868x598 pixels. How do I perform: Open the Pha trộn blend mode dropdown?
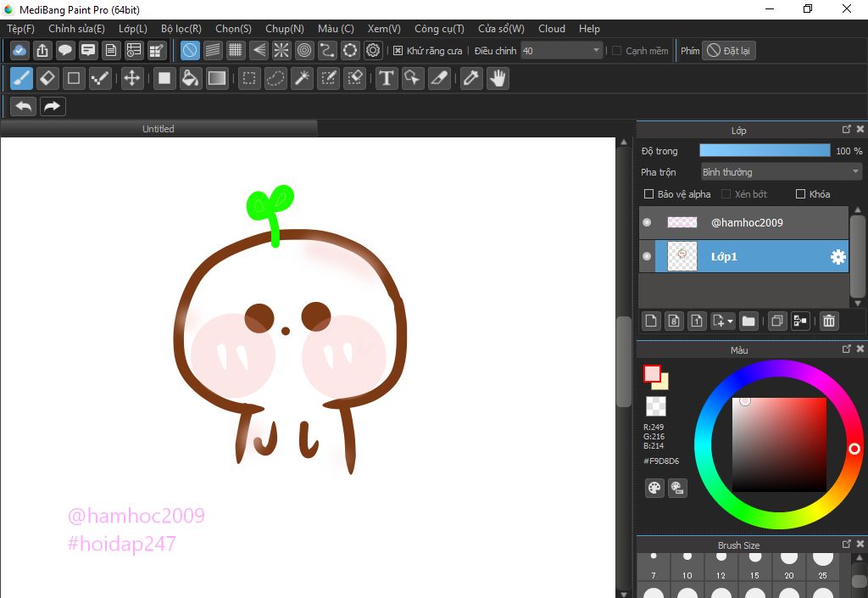pos(780,172)
